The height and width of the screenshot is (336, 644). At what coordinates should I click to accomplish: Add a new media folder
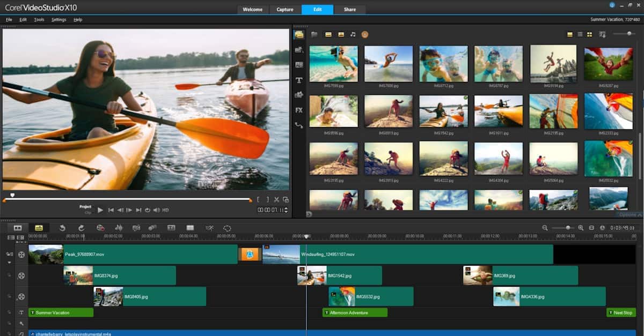[x=314, y=34]
